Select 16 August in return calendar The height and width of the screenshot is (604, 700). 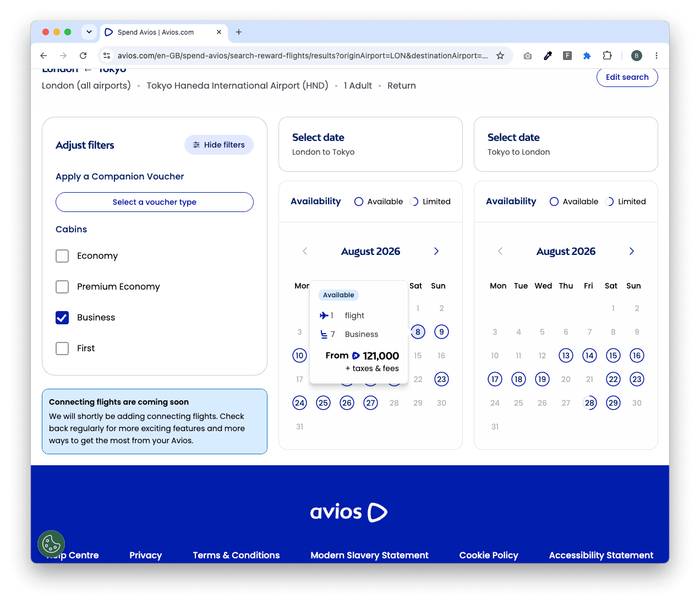click(x=637, y=356)
